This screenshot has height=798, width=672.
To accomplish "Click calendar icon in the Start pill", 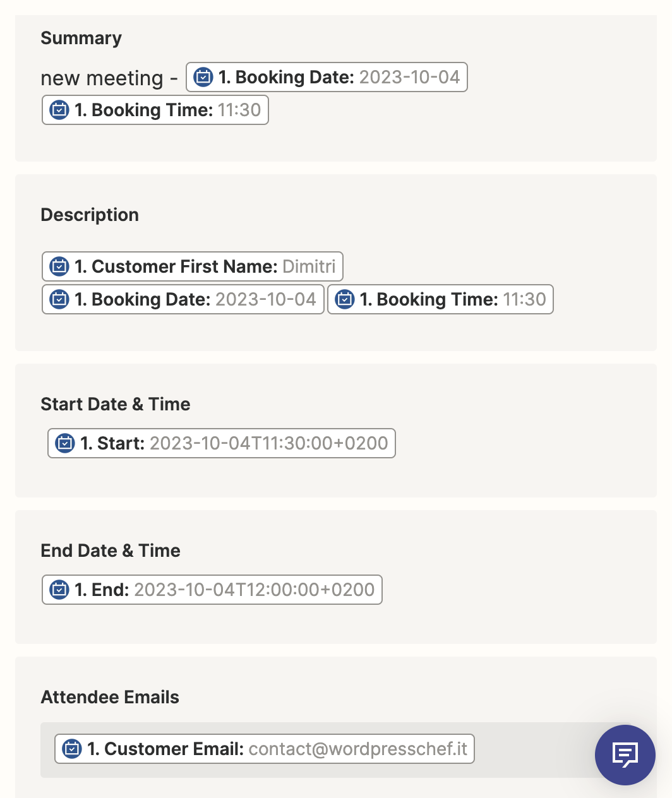I will (x=65, y=443).
